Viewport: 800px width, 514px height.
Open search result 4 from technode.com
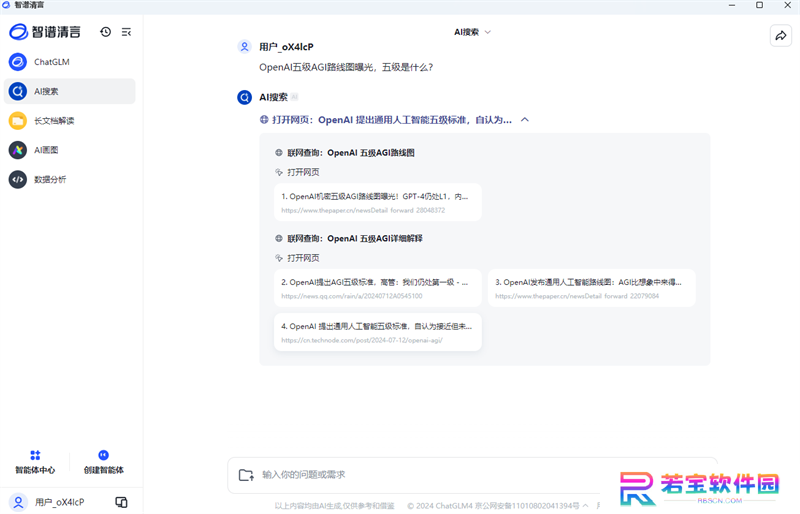click(x=378, y=332)
